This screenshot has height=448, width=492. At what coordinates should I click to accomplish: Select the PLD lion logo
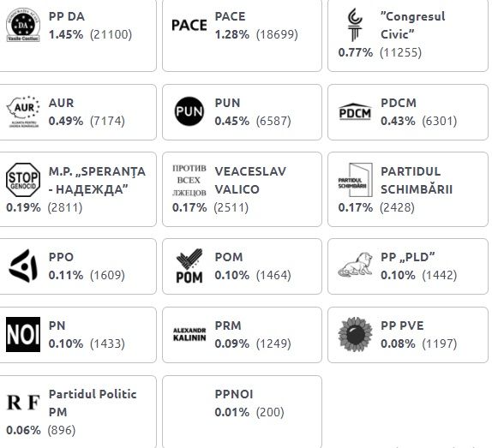point(355,266)
